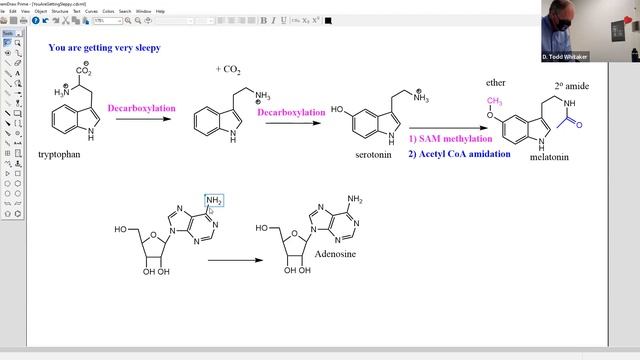
Task: Select the Brackets tool
Action: (x=18, y=123)
